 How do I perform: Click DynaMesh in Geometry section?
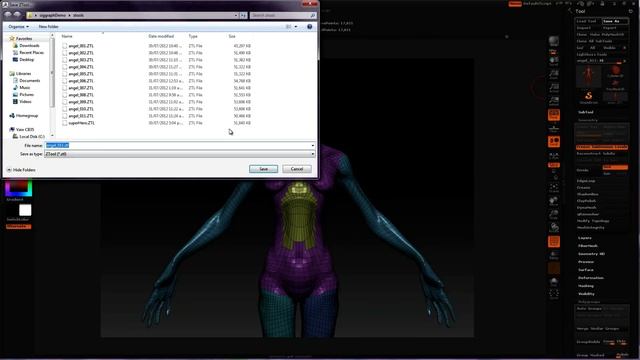coord(587,207)
